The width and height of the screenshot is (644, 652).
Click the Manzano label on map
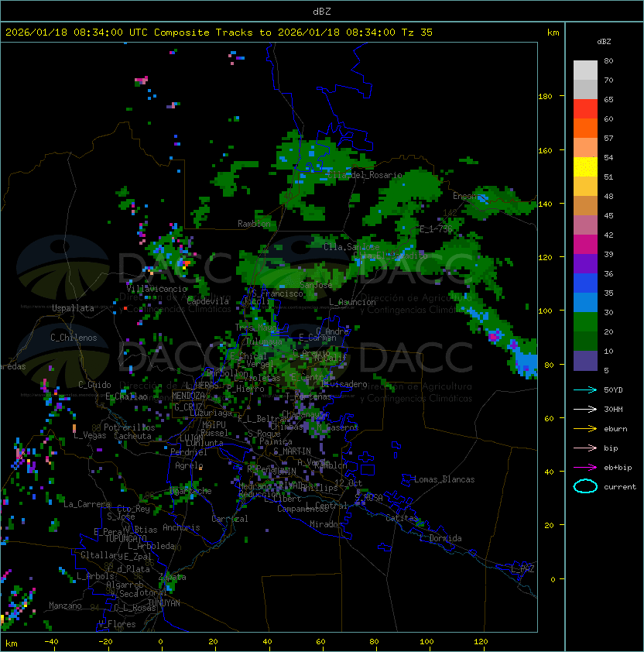pos(65,606)
